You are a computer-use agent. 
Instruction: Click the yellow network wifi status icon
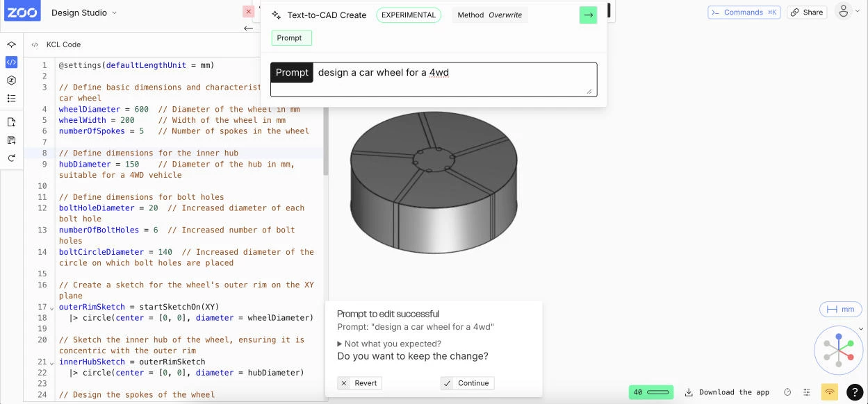coord(829,392)
